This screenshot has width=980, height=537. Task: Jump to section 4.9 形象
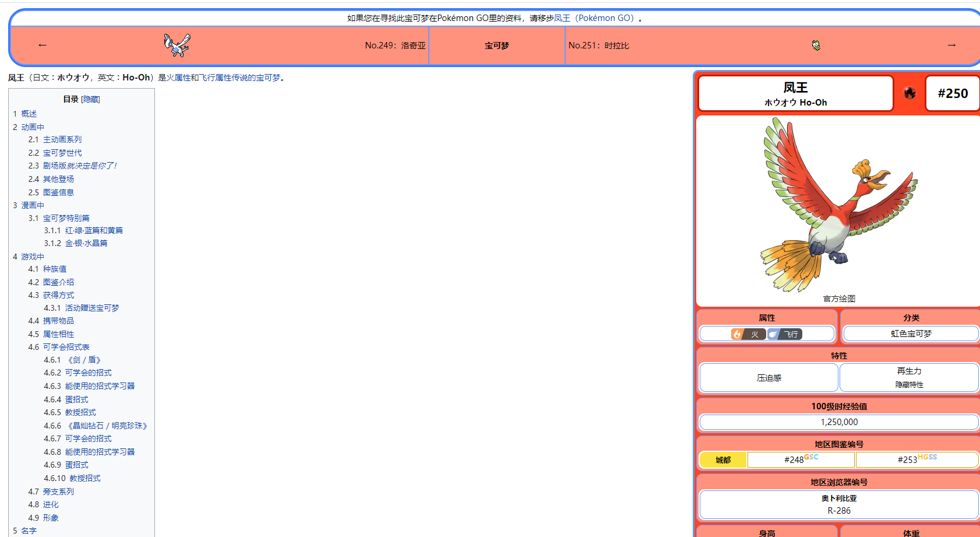click(x=43, y=518)
